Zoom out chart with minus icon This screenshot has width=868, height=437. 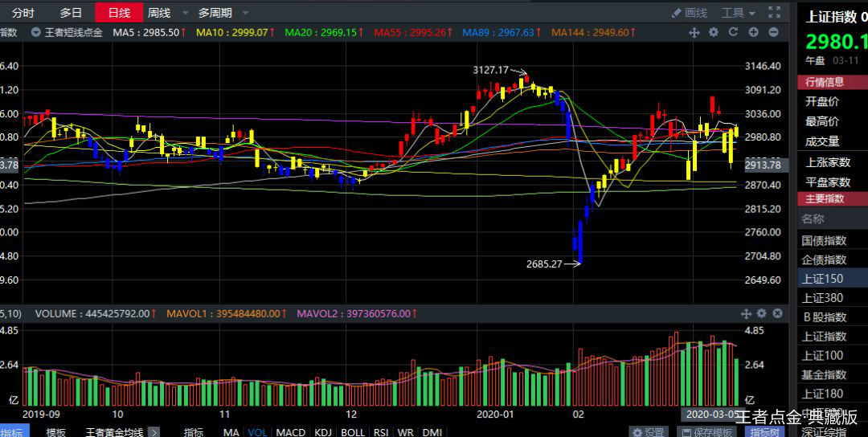[x=773, y=32]
